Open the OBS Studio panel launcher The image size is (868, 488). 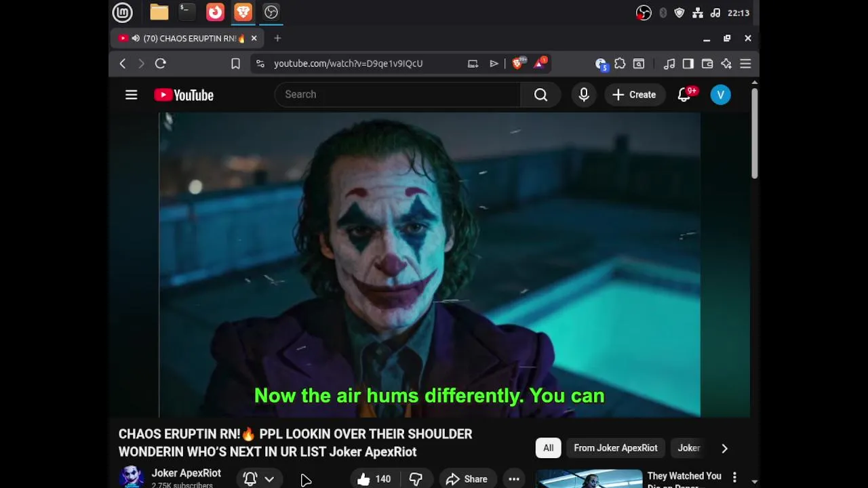tap(271, 12)
